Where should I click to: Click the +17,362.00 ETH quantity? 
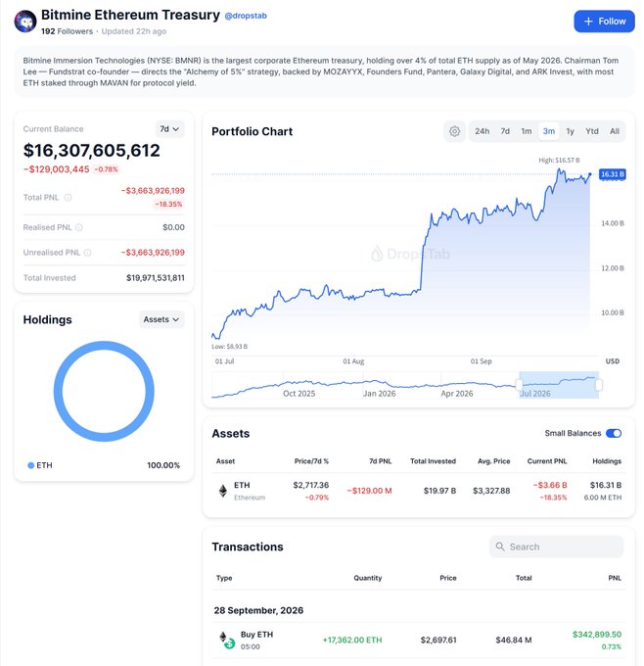[352, 641]
